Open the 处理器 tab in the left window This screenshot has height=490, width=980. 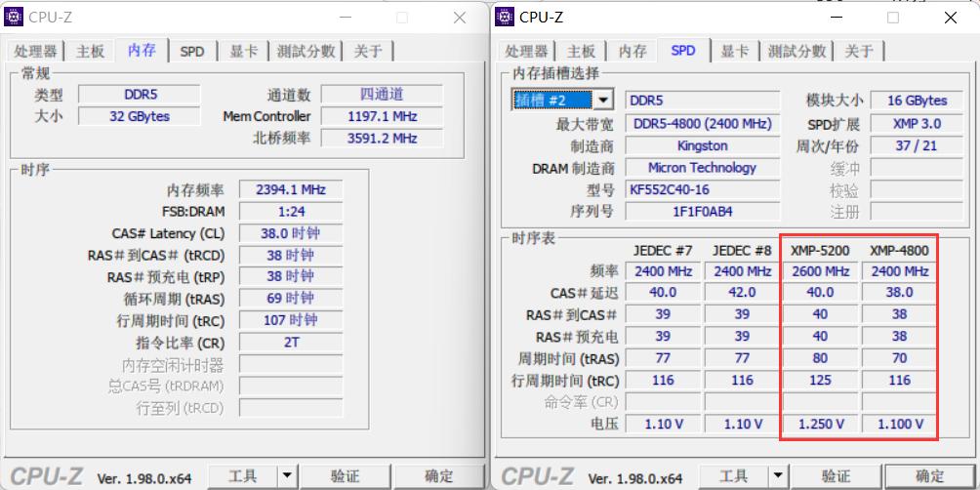tap(35, 52)
